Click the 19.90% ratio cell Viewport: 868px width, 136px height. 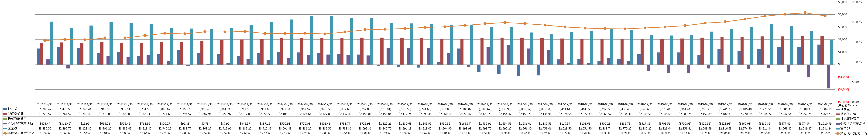(x=505, y=133)
